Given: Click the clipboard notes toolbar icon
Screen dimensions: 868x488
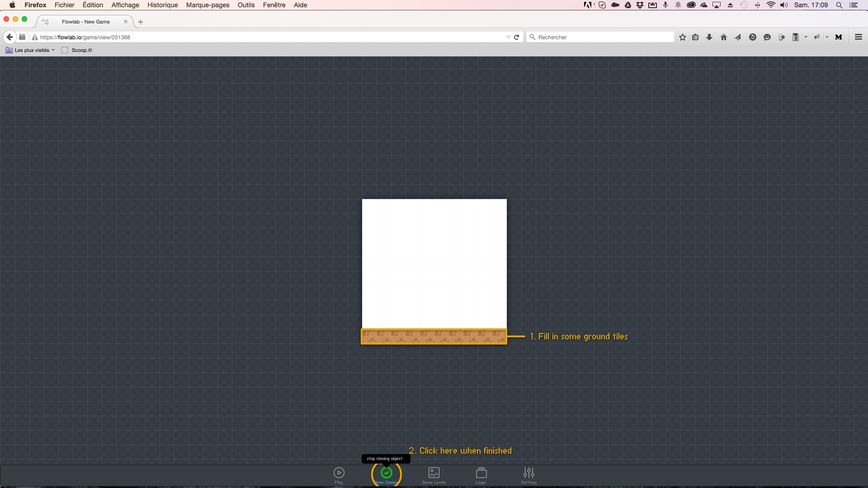Looking at the screenshot, I should tap(796, 37).
